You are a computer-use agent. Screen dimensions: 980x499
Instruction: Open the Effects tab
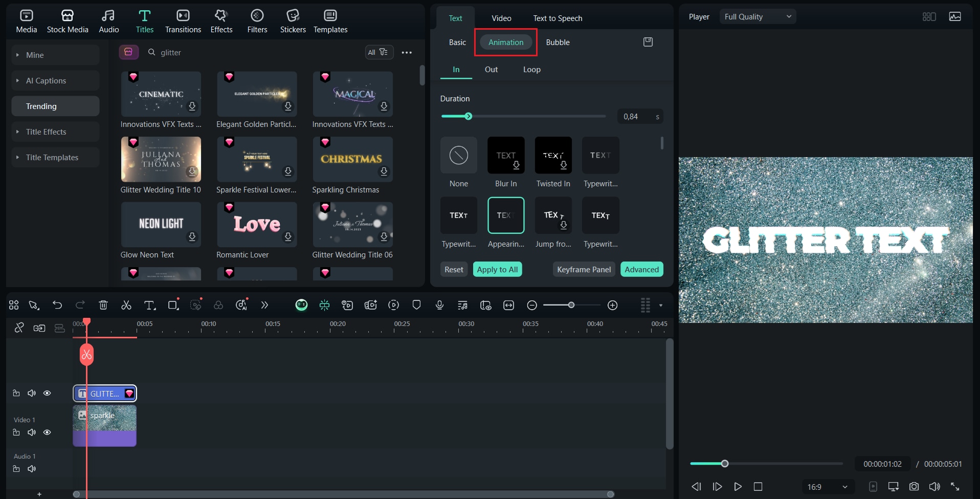pos(221,21)
